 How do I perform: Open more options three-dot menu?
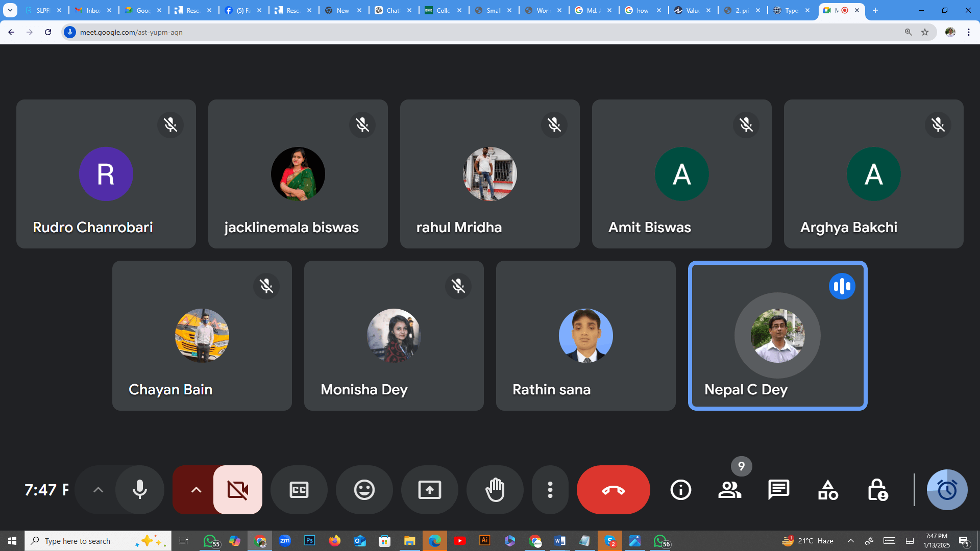[550, 490]
